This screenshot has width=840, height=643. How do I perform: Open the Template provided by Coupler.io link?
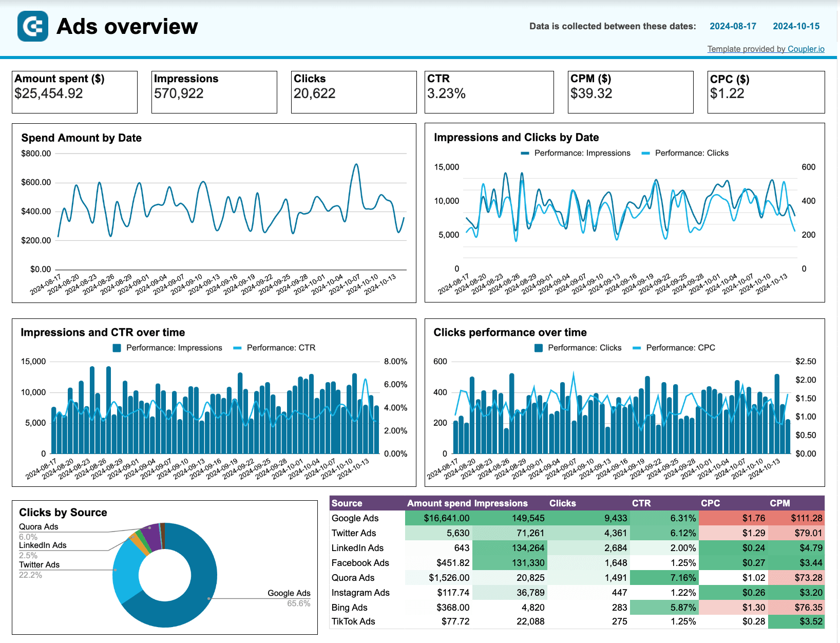pyautogui.click(x=766, y=49)
